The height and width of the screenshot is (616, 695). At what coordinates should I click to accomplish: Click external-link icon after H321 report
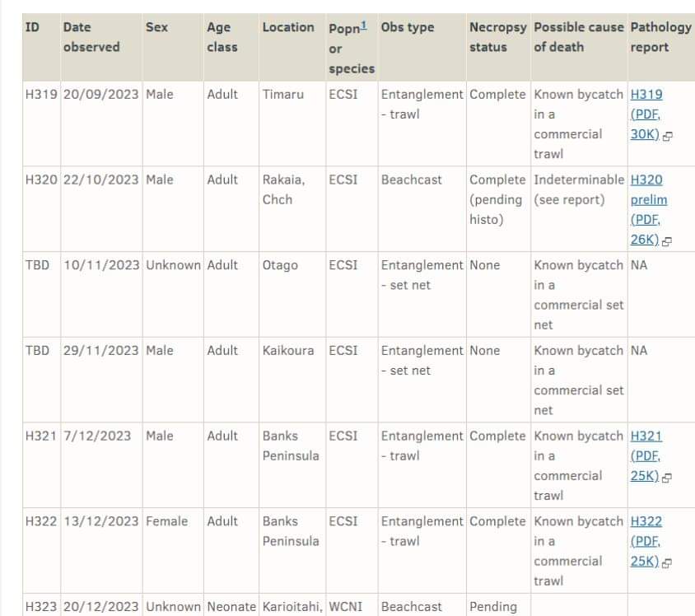pyautogui.click(x=667, y=478)
